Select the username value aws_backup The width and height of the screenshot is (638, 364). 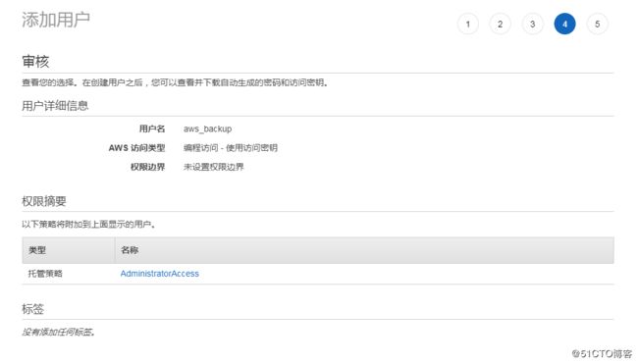coord(207,129)
